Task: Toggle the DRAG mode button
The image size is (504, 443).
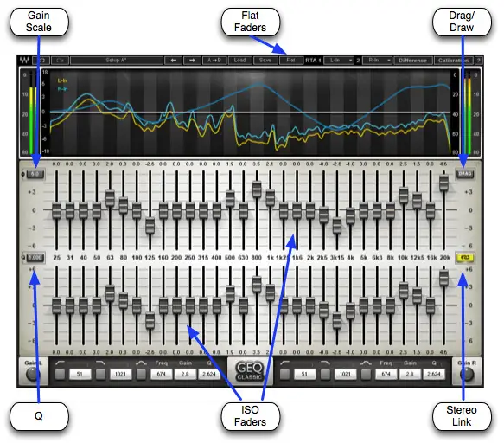Action: point(465,174)
